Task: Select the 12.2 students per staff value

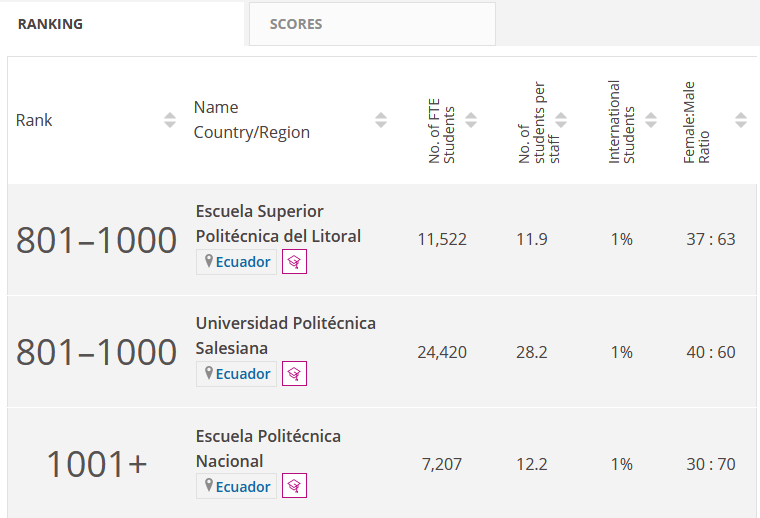Action: [532, 464]
